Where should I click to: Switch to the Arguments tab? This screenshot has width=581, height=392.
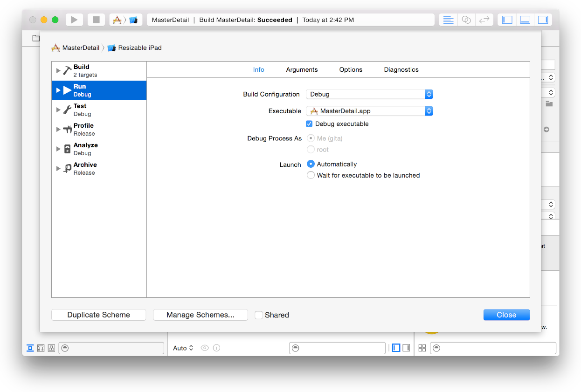[x=302, y=69]
